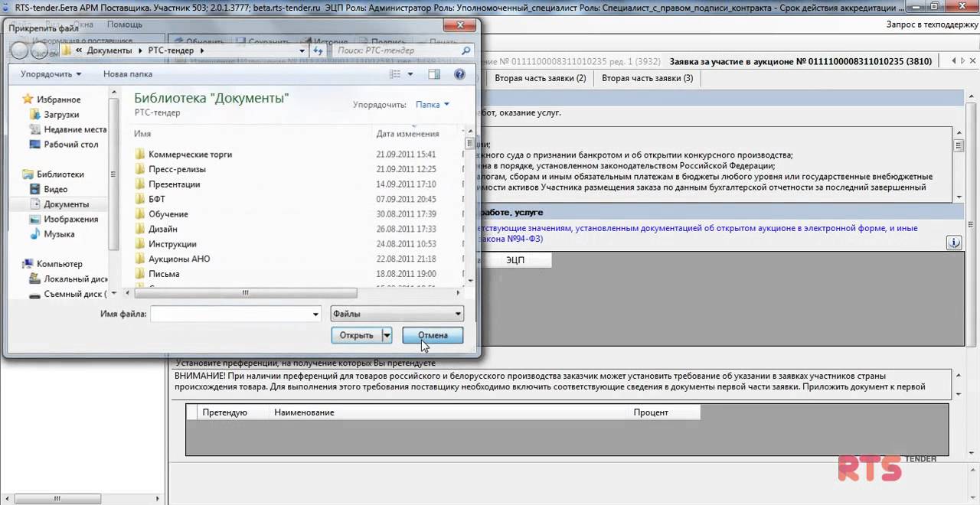
Task: Click the refresh button beside the address bar
Action: 318,50
